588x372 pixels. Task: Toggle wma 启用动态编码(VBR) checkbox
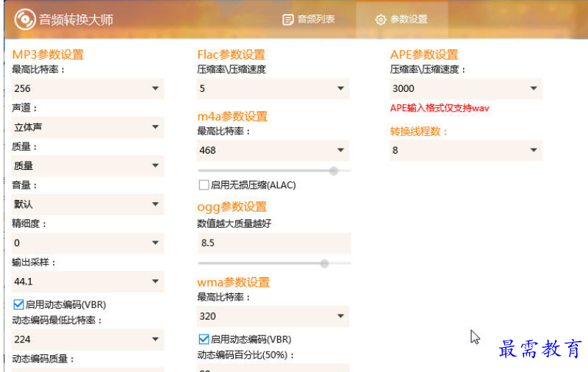(204, 340)
